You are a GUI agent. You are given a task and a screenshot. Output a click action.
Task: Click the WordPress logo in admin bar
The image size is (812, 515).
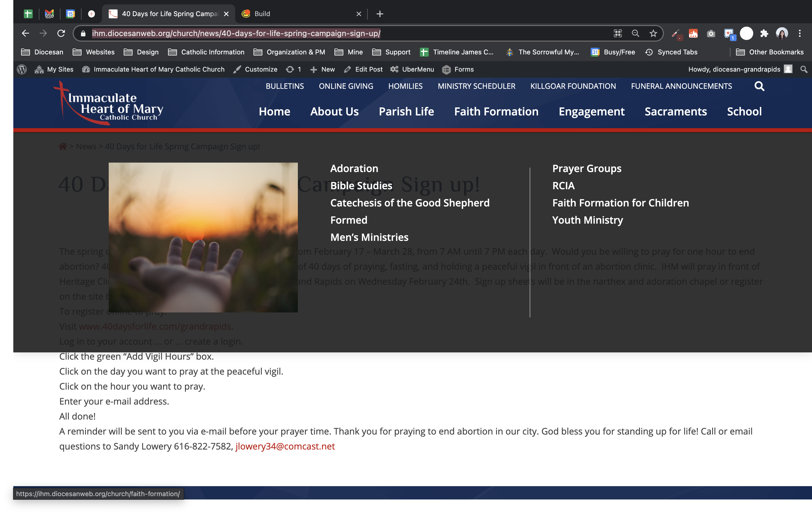tap(22, 69)
